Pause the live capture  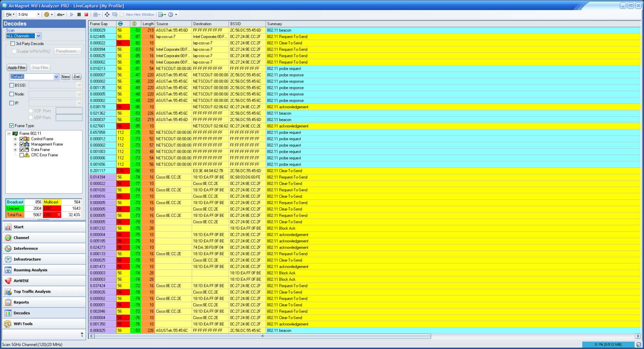79,14
